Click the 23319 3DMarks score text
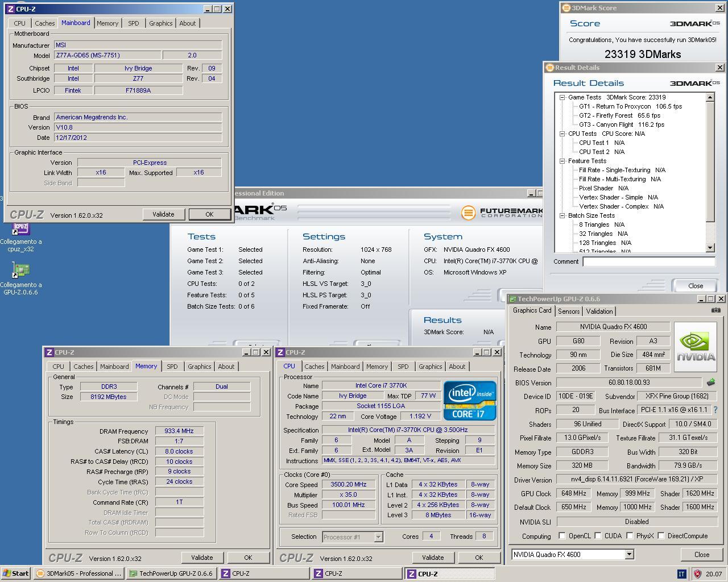728x582 pixels. pyautogui.click(x=643, y=54)
